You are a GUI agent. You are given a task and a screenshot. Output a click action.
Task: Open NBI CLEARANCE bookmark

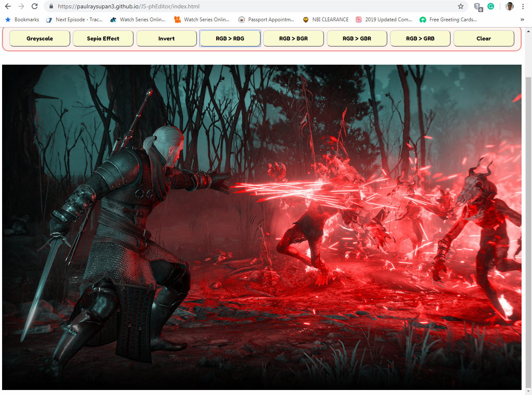click(x=326, y=20)
